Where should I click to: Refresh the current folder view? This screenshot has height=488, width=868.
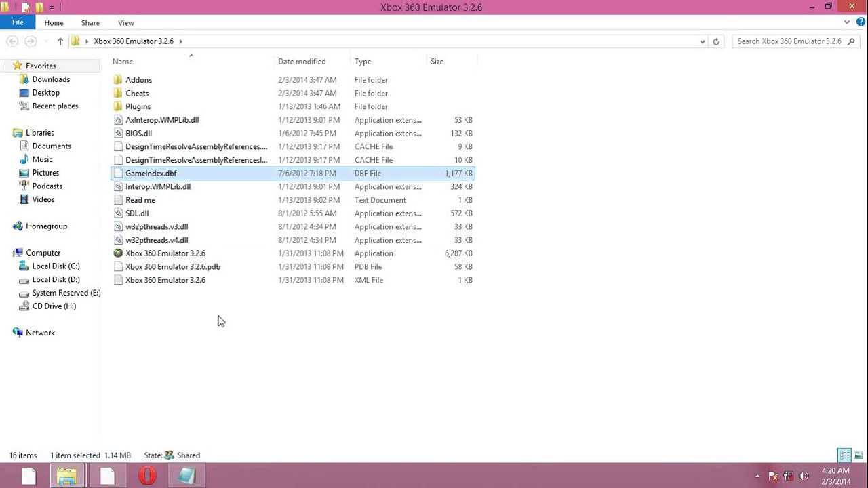click(716, 41)
